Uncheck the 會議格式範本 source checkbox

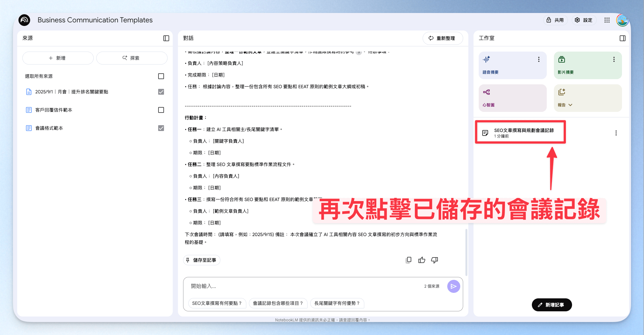coord(161,128)
